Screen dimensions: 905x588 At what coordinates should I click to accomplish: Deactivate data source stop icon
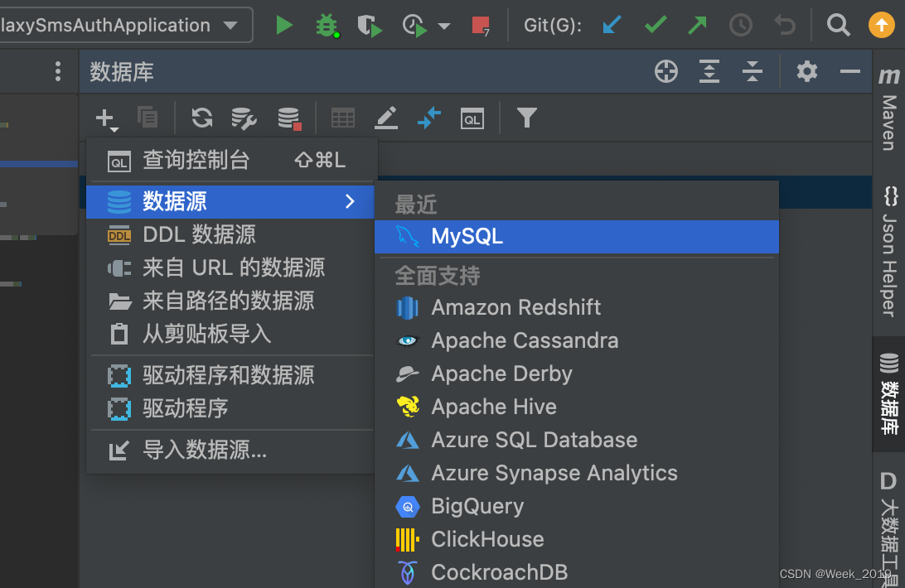[x=289, y=119]
